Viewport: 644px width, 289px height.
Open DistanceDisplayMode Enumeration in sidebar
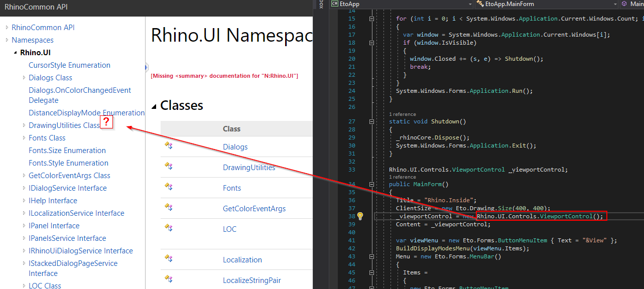[x=86, y=113]
